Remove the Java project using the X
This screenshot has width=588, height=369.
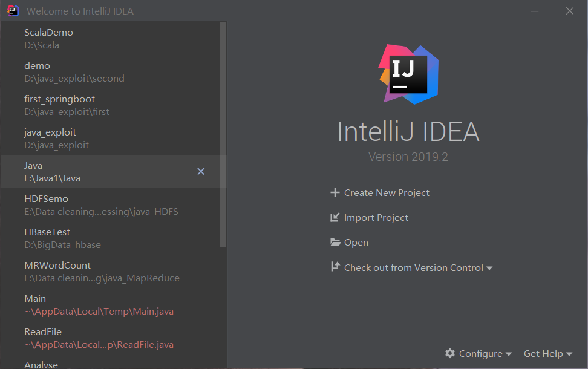click(x=201, y=171)
